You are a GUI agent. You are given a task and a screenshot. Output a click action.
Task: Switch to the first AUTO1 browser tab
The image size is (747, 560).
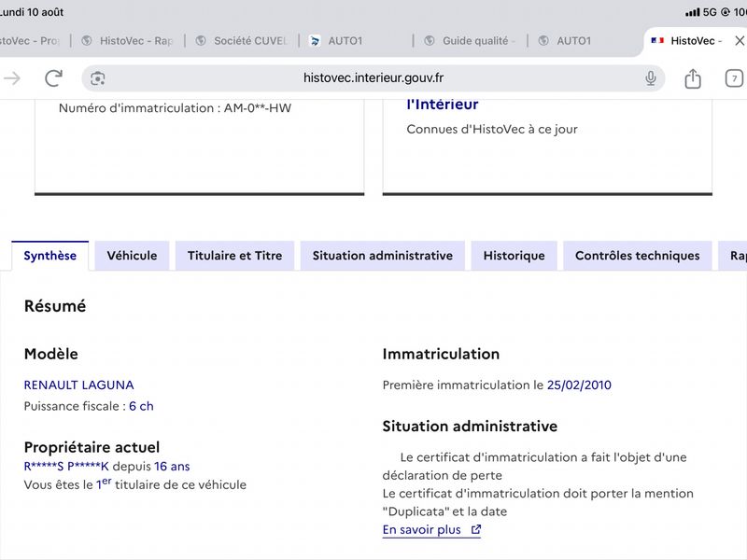[x=356, y=41]
